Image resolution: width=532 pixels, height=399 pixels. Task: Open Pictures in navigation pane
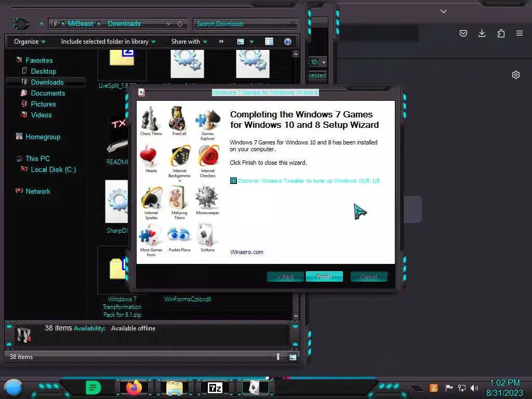(43, 104)
